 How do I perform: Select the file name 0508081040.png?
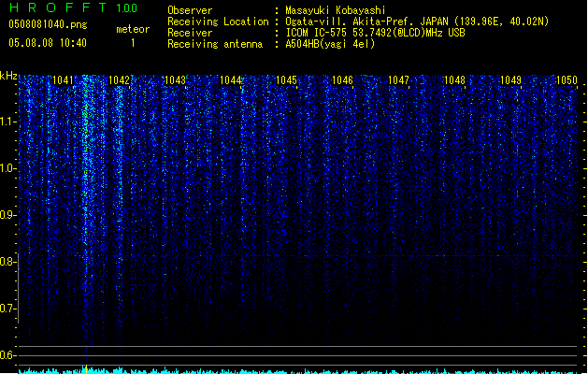tap(48, 24)
